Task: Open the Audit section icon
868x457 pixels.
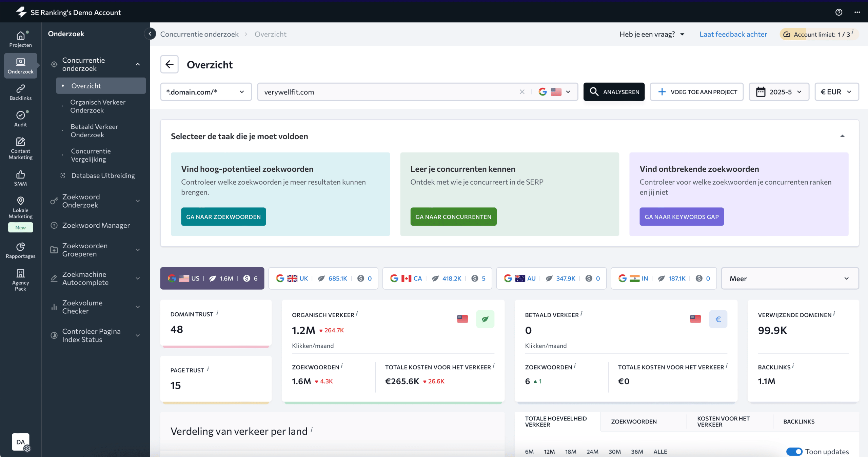Action: click(20, 115)
